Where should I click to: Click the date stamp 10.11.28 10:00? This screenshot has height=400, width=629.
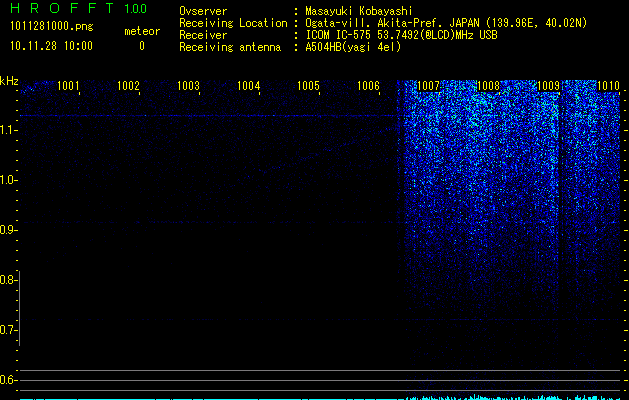pyautogui.click(x=51, y=46)
